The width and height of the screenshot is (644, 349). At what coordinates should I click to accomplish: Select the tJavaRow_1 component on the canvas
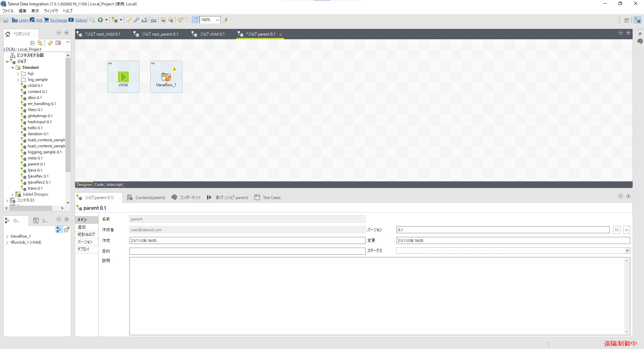pos(166,77)
